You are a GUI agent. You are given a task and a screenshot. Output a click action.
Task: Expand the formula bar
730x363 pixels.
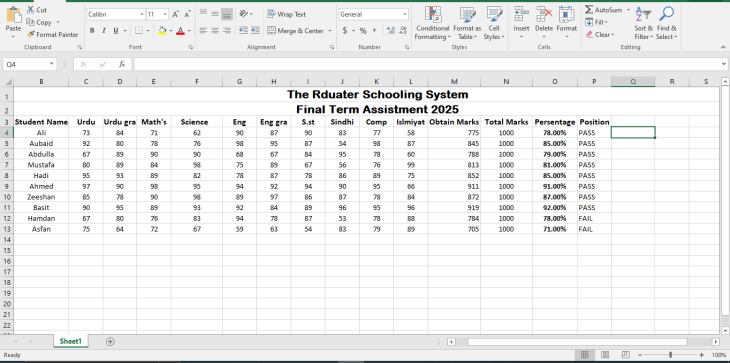pyautogui.click(x=723, y=64)
